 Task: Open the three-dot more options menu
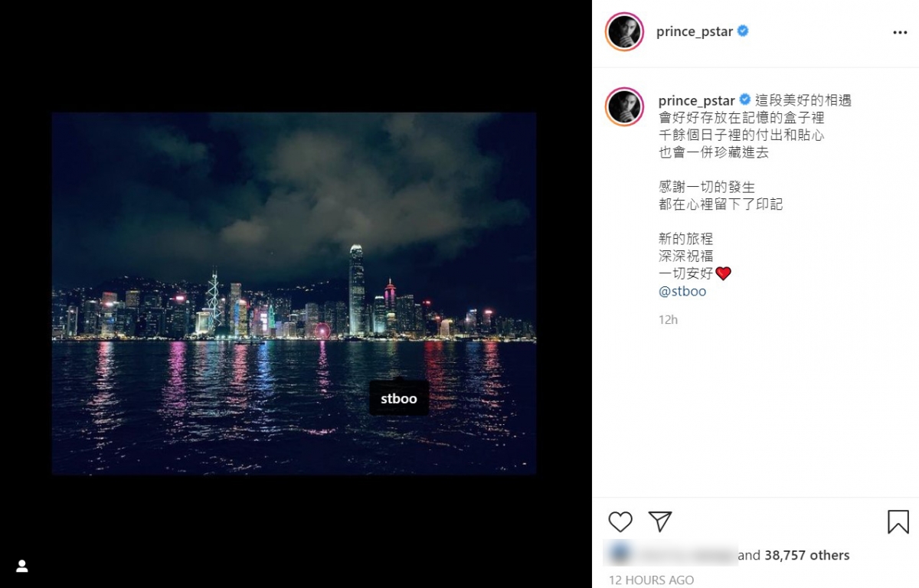900,33
